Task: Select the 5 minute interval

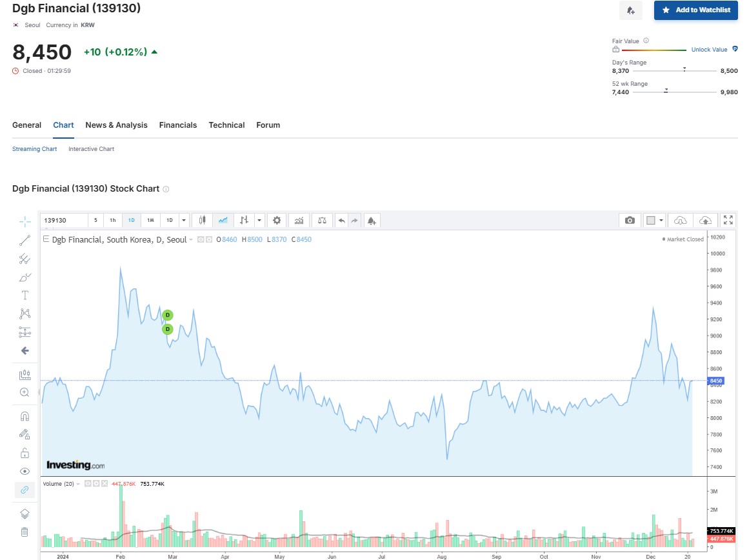Action: click(x=95, y=220)
